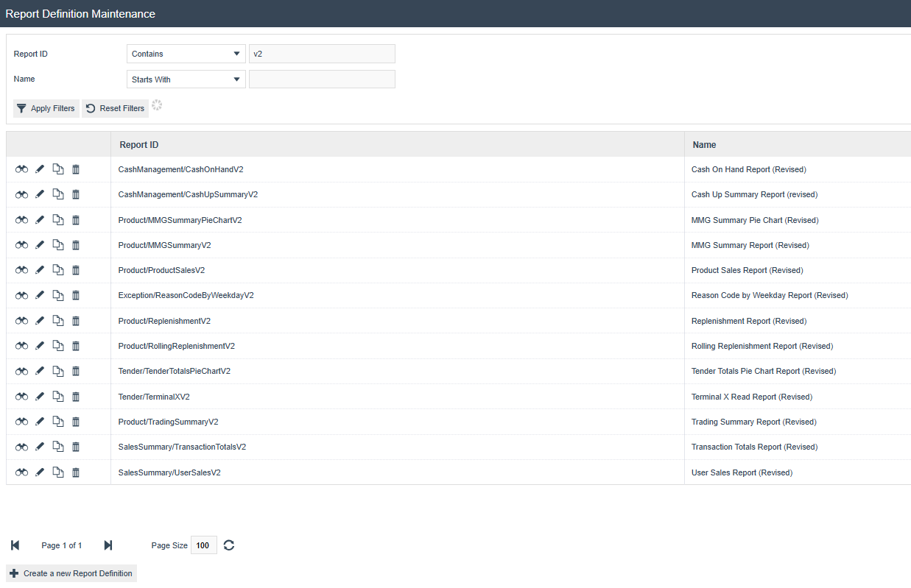Viewport: 911px width, 588px height.
Task: Delete the MMGSummaryV2 report definition
Action: pyautogui.click(x=76, y=245)
